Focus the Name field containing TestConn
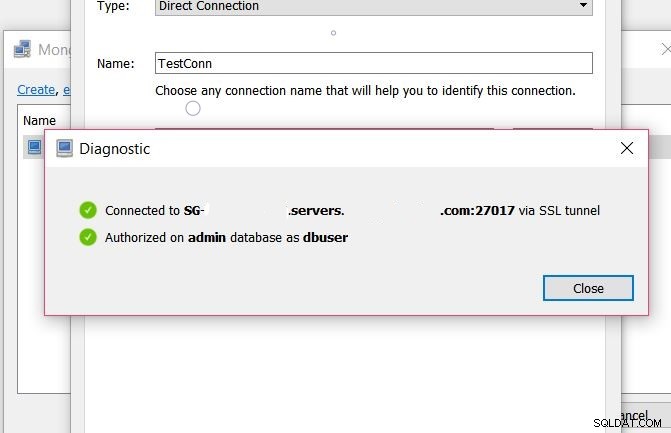The height and width of the screenshot is (433, 671). coord(374,63)
